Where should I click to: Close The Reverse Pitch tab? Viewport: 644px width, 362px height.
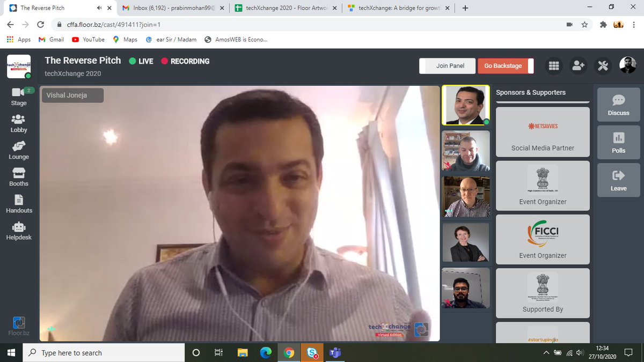(110, 8)
